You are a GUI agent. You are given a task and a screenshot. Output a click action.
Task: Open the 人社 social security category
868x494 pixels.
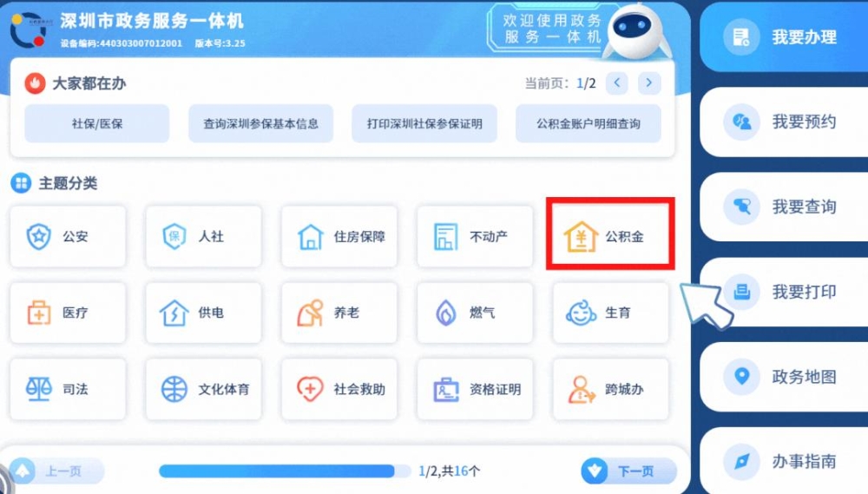coord(203,236)
